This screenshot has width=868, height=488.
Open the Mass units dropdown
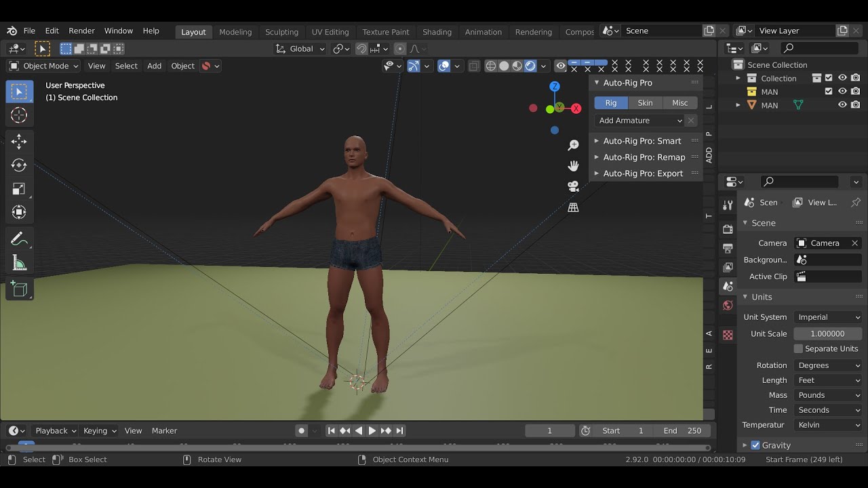(x=828, y=395)
